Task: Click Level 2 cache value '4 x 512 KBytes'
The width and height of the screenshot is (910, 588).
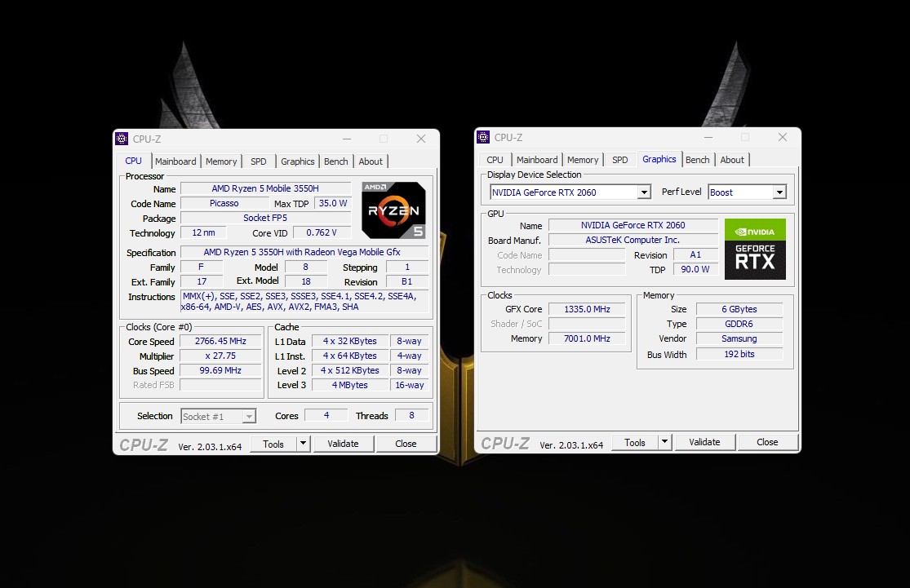Action: pos(350,370)
